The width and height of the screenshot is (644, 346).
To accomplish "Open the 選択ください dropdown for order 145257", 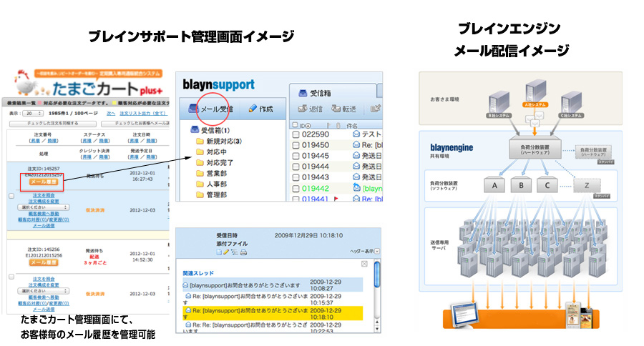I will point(44,207).
